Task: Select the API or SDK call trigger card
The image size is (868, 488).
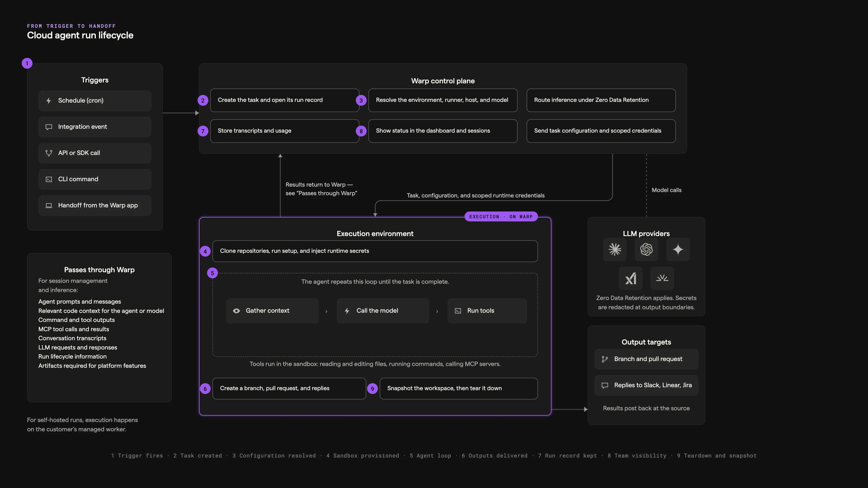Action: point(95,153)
